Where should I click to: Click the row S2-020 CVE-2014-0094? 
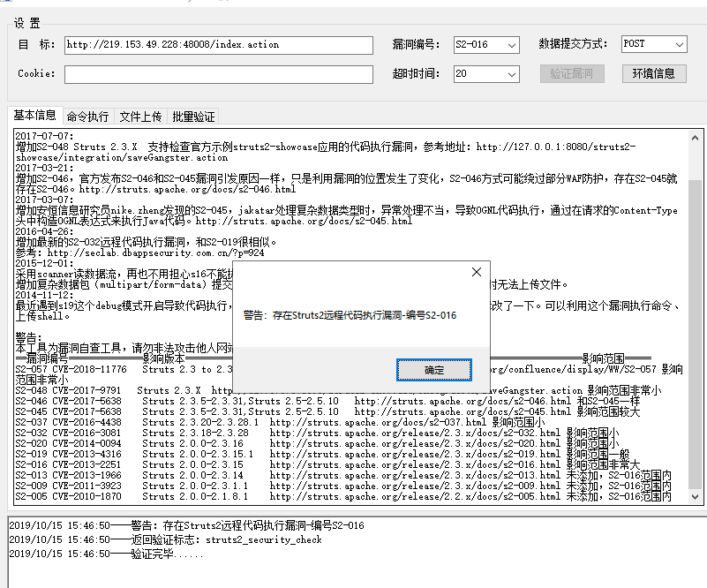coord(318,443)
